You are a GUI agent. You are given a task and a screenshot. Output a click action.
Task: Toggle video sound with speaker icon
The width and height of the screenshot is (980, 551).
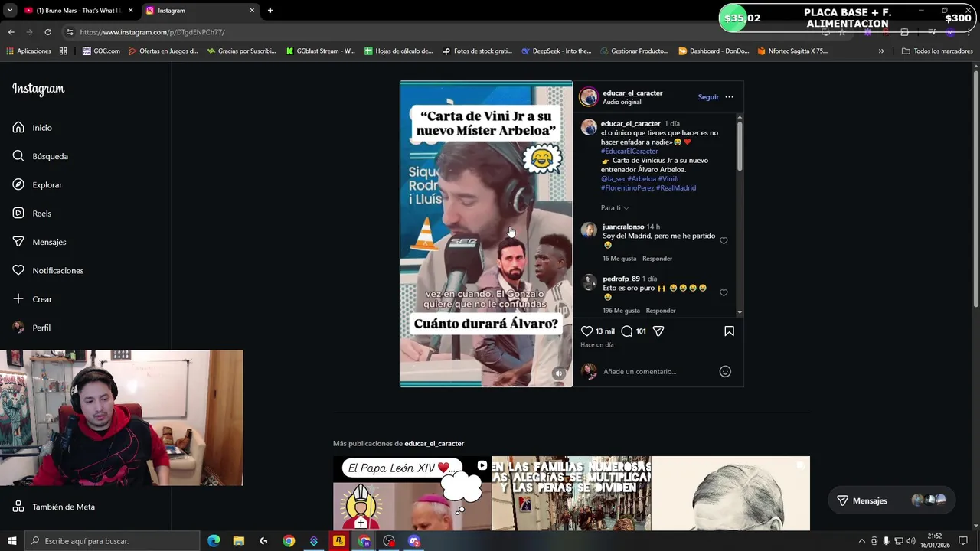(x=559, y=373)
